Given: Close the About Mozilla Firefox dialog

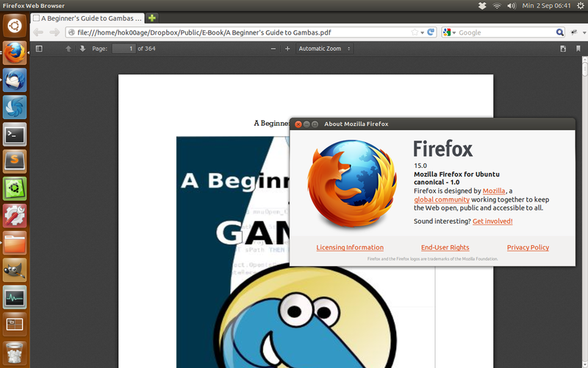Looking at the screenshot, I should 298,124.
